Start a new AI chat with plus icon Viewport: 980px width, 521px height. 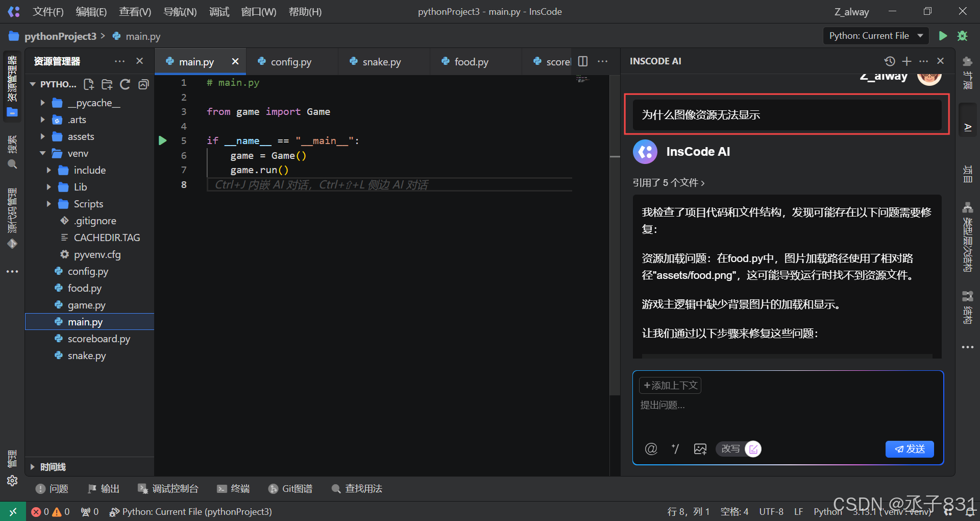coord(906,61)
